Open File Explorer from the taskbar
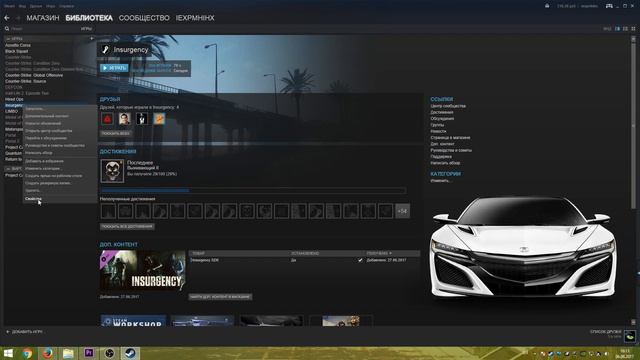The width and height of the screenshot is (640, 360). coord(68,353)
